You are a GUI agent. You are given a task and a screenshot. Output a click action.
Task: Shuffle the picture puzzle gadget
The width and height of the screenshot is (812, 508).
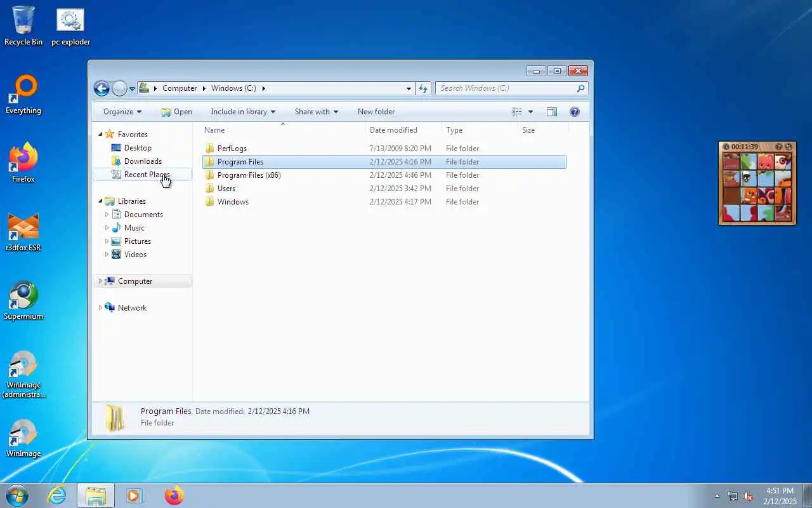[789, 147]
